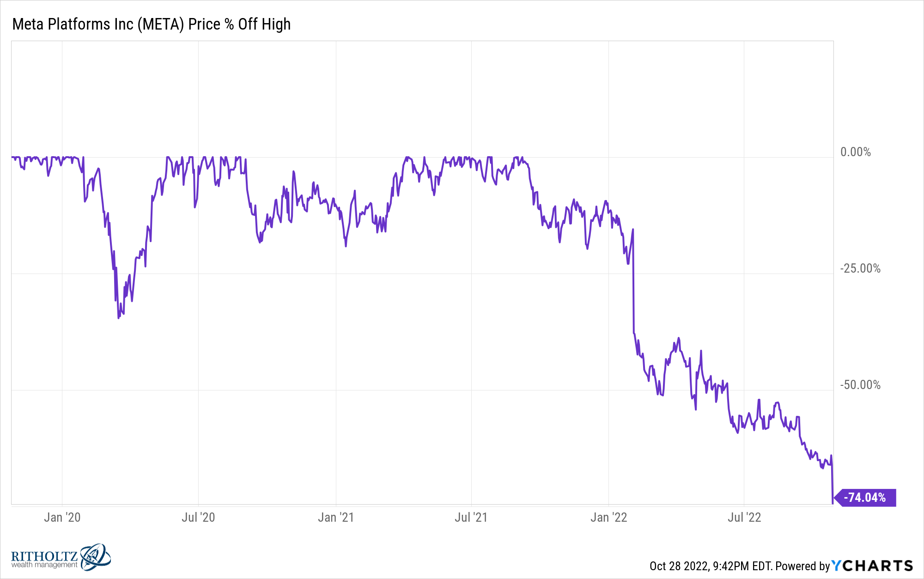This screenshot has width=924, height=579.
Task: Select the Jul '21 axis label
Action: tap(471, 517)
